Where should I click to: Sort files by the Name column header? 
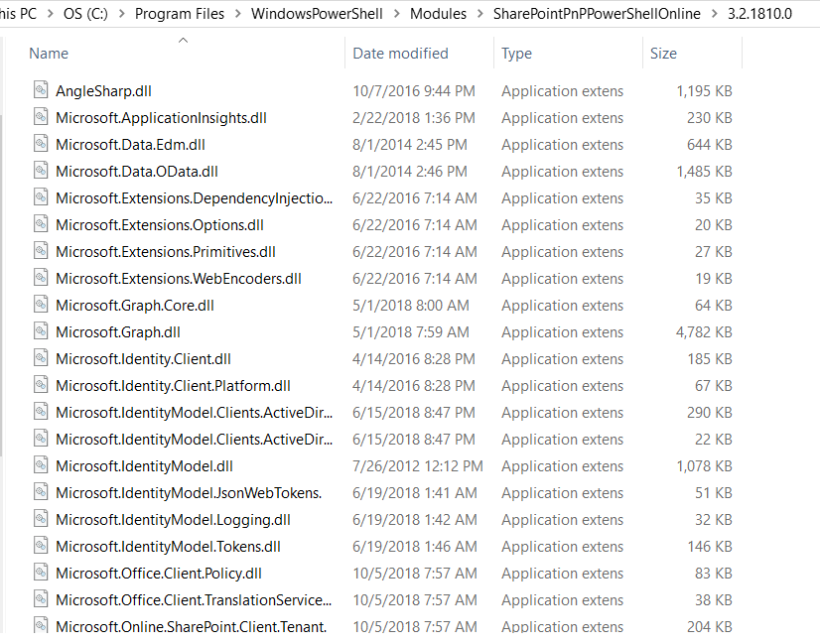[49, 54]
